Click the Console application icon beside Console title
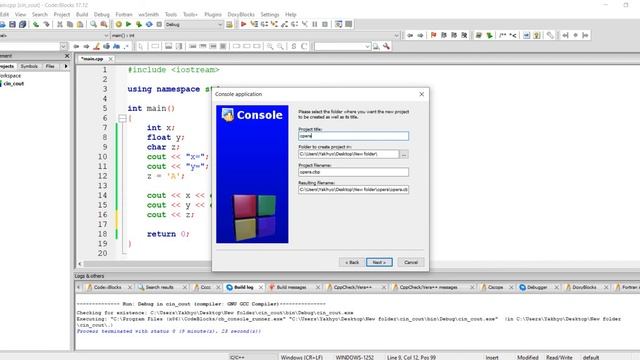Screen dimensions: 640x360 pyautogui.click(x=228, y=115)
